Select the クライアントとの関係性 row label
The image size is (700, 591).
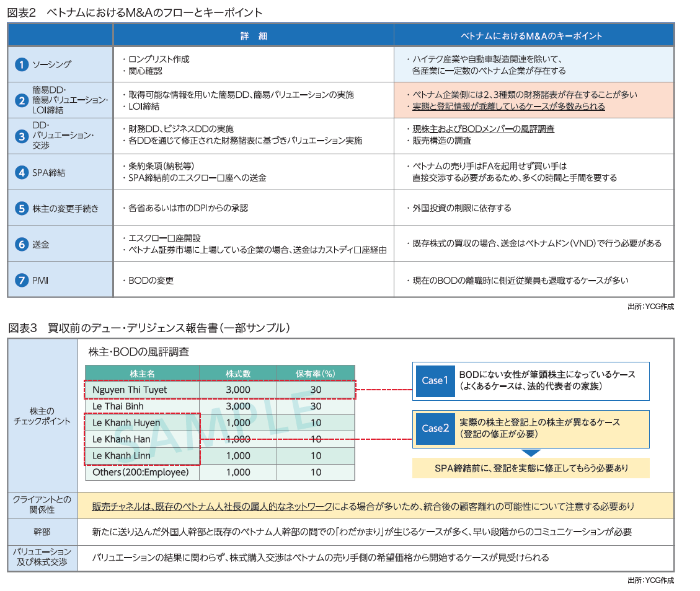click(42, 505)
